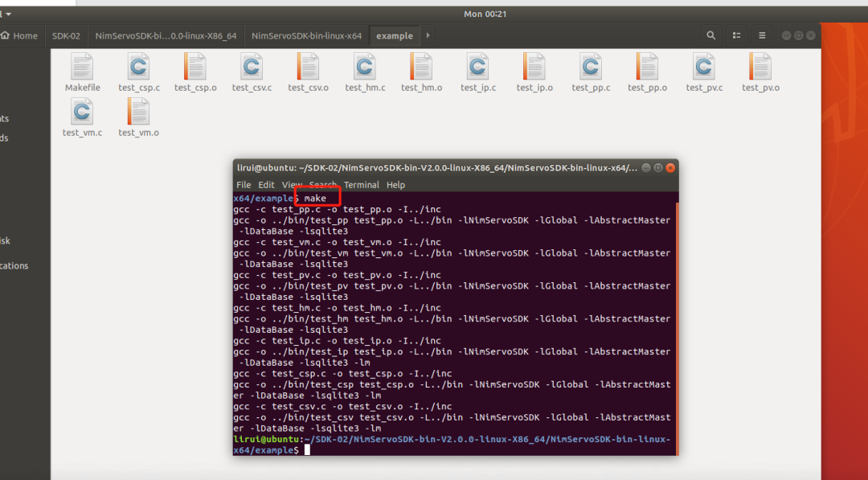Select the test_hm.c source file
Screen dimensions: 868x480
pos(365,72)
